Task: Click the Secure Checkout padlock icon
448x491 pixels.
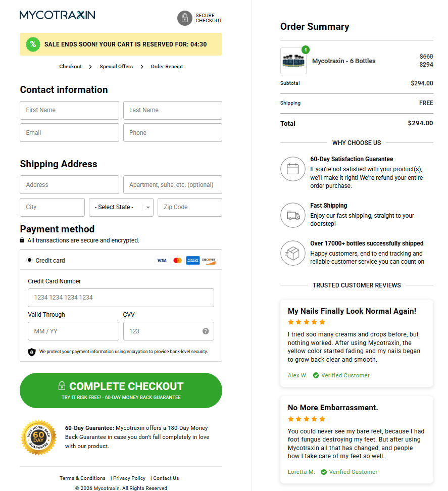Action: tap(185, 18)
